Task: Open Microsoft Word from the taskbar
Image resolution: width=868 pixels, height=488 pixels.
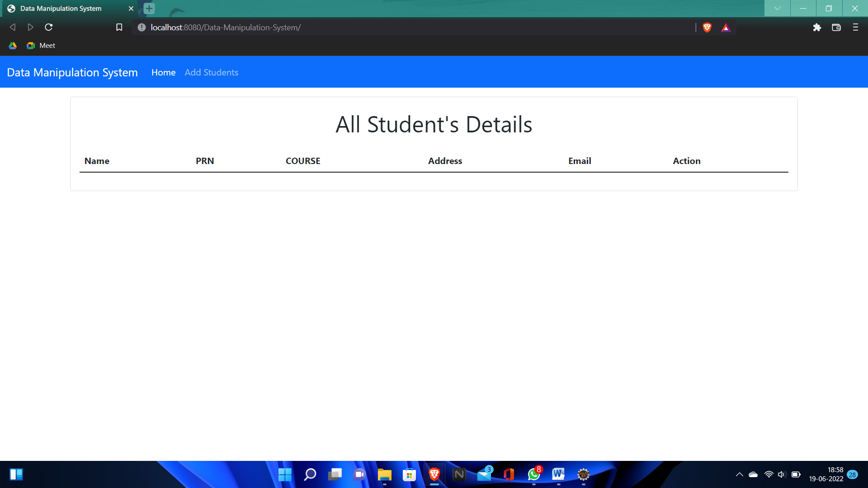Action: click(x=558, y=474)
